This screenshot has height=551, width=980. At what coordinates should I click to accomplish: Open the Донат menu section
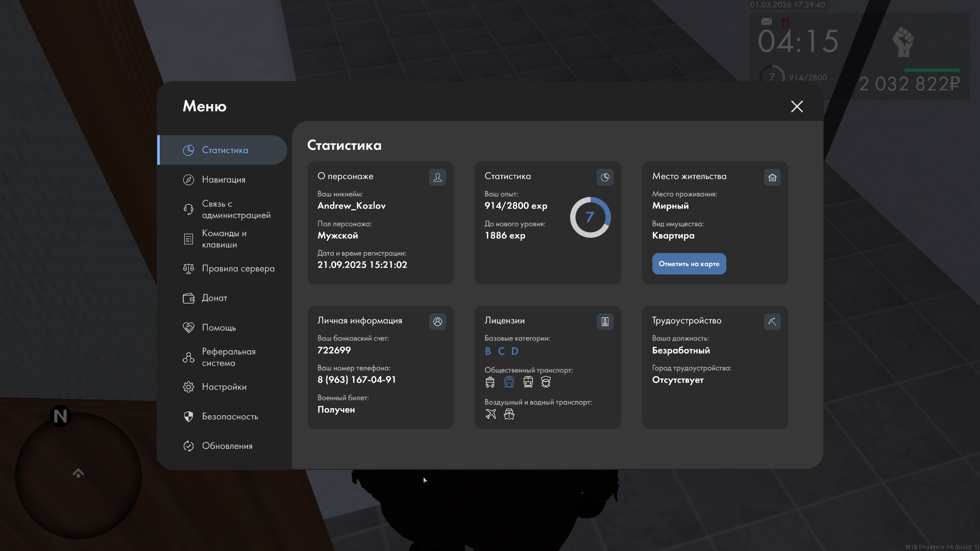[214, 298]
